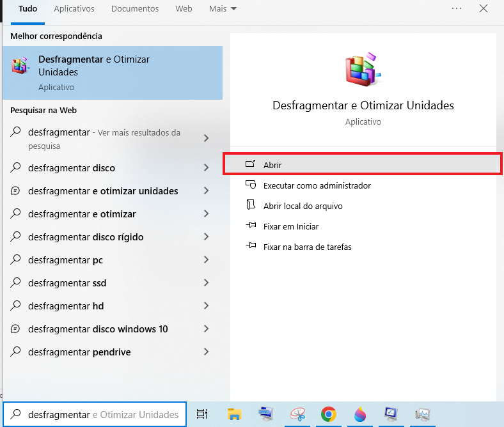This screenshot has width=504, height=427.
Task: Click in the taskbar search box
Action: pyautogui.click(x=95, y=414)
